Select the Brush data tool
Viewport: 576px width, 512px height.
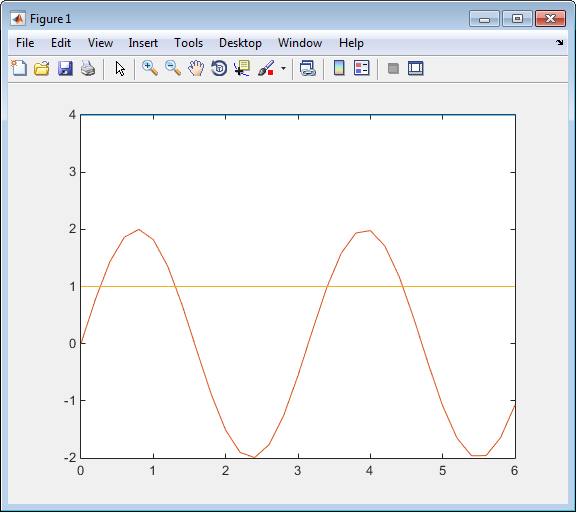(266, 68)
